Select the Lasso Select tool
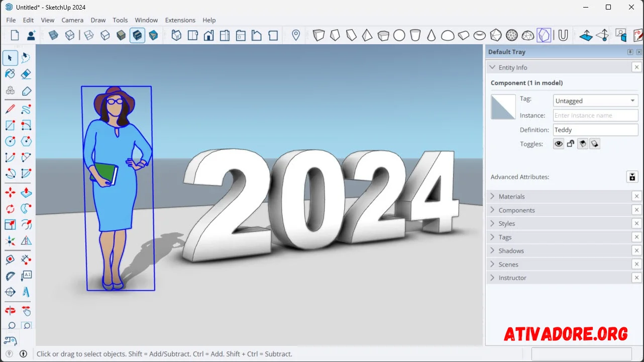Screen dimensions: 644x362 pyautogui.click(x=26, y=58)
